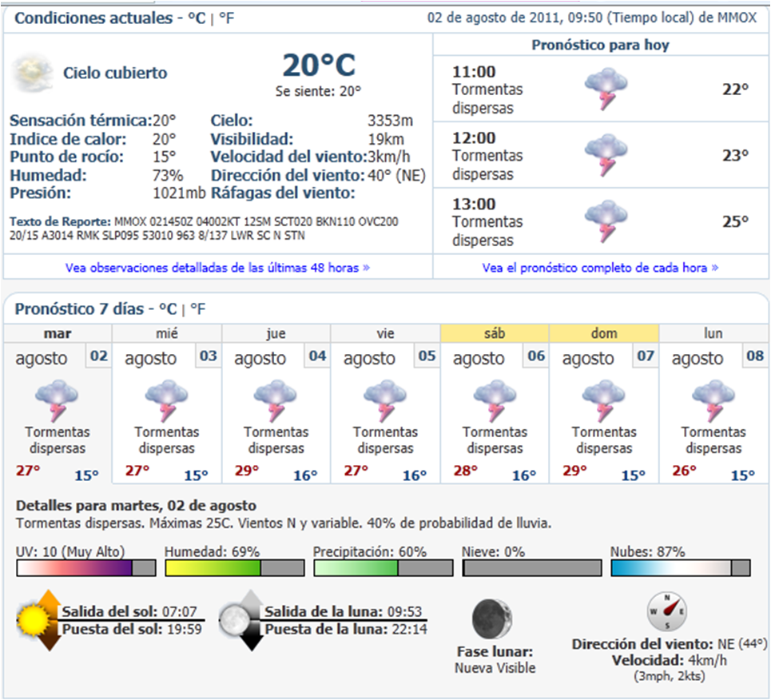
Task: Click the storm icon for agosto 05
Action: click(385, 400)
